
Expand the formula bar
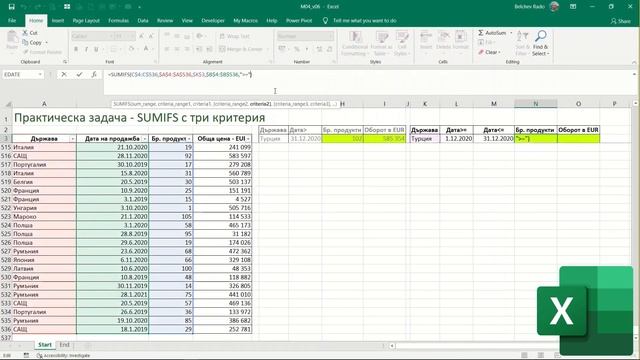pos(634,74)
